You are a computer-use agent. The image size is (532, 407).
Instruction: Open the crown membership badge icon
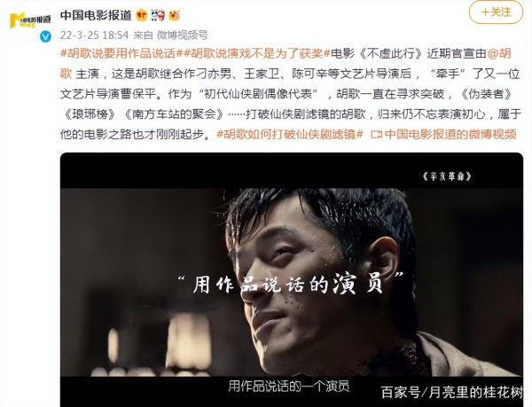coord(142,15)
